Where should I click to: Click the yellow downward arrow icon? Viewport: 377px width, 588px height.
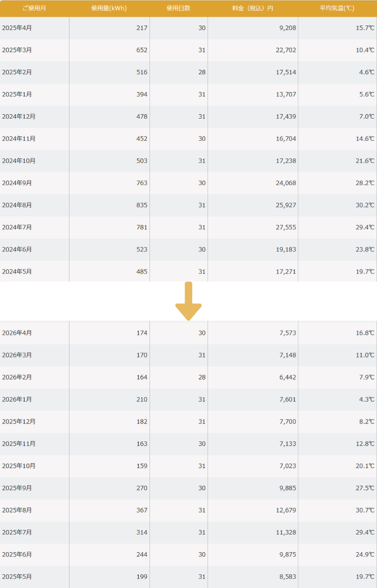(189, 301)
